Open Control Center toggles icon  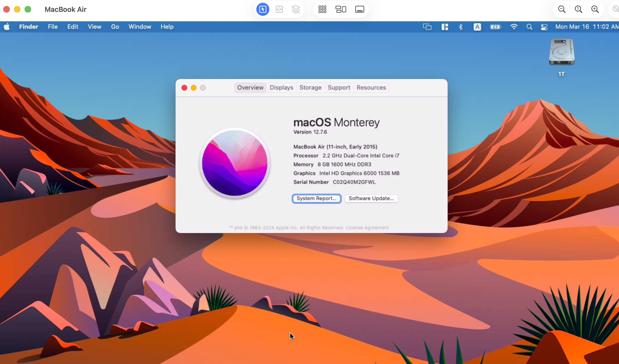pos(544,27)
